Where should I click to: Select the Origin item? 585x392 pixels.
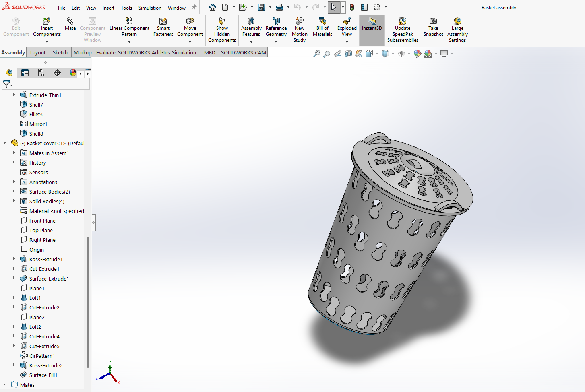click(x=36, y=250)
